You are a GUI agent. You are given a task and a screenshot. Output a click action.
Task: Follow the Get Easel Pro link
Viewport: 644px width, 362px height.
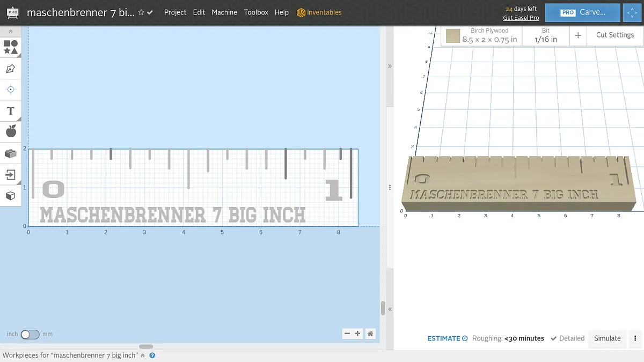tap(521, 18)
